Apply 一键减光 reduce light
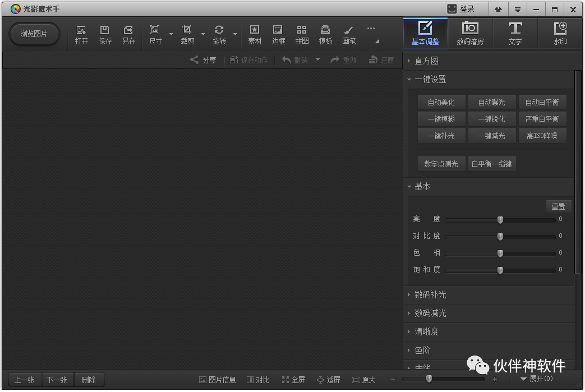 click(492, 136)
